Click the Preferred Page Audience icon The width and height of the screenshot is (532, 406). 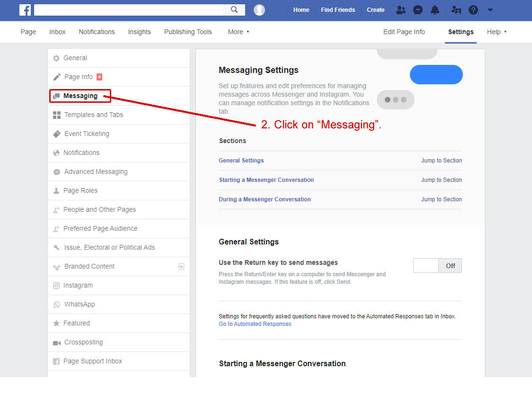[x=56, y=229]
